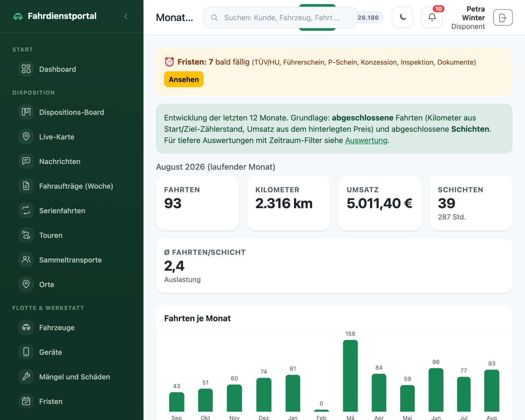525x420 pixels.
Task: Open the Nachrichten message icon
Action: point(26,161)
